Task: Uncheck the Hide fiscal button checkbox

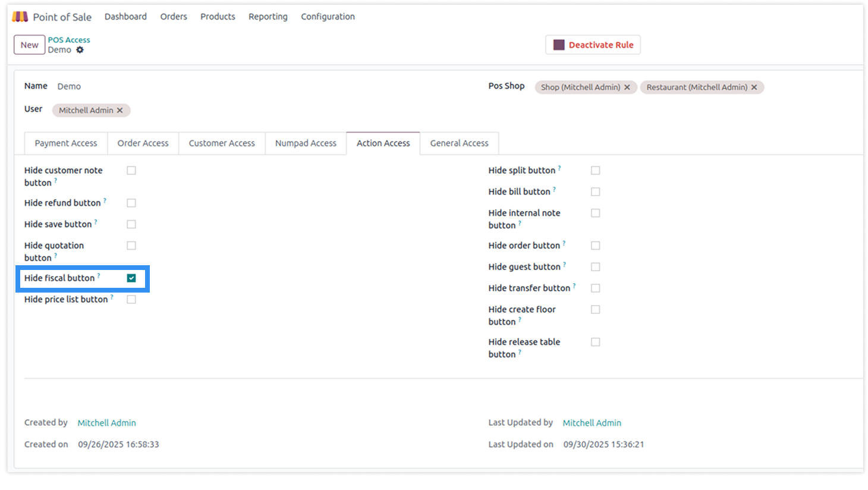Action: pos(131,278)
